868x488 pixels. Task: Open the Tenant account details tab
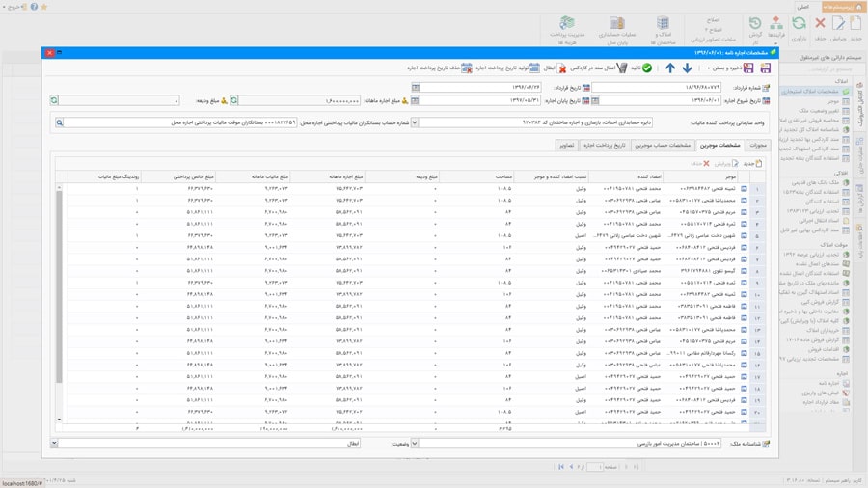tap(661, 145)
